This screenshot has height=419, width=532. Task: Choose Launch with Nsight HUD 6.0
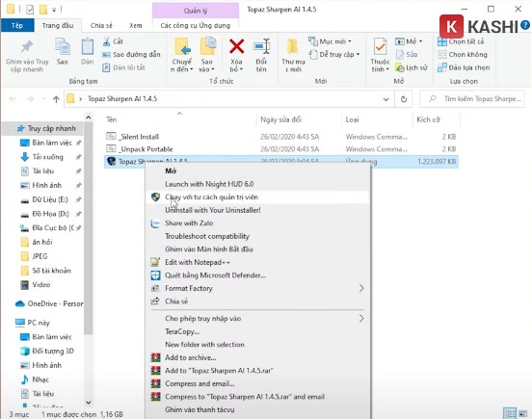pos(258,184)
